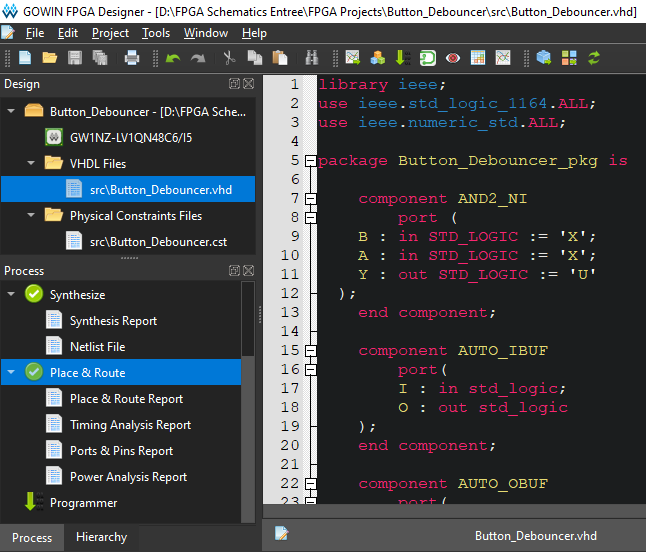Collapse the Button_Debouncer project node

11,111
